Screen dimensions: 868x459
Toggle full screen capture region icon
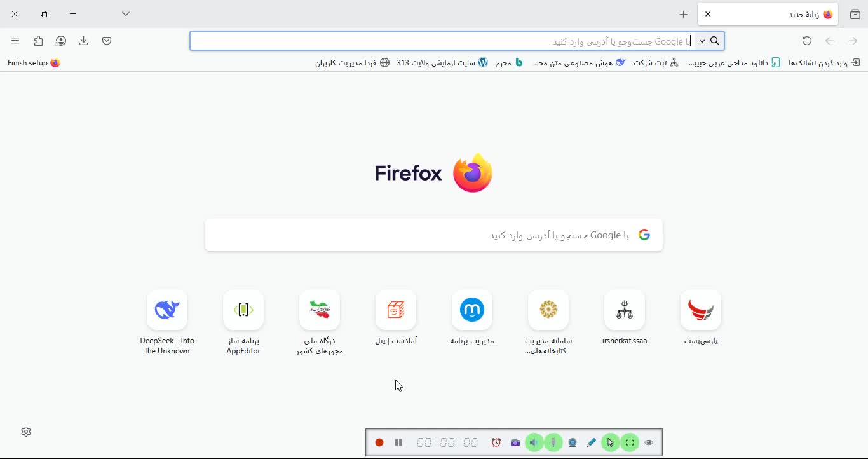tap(630, 442)
